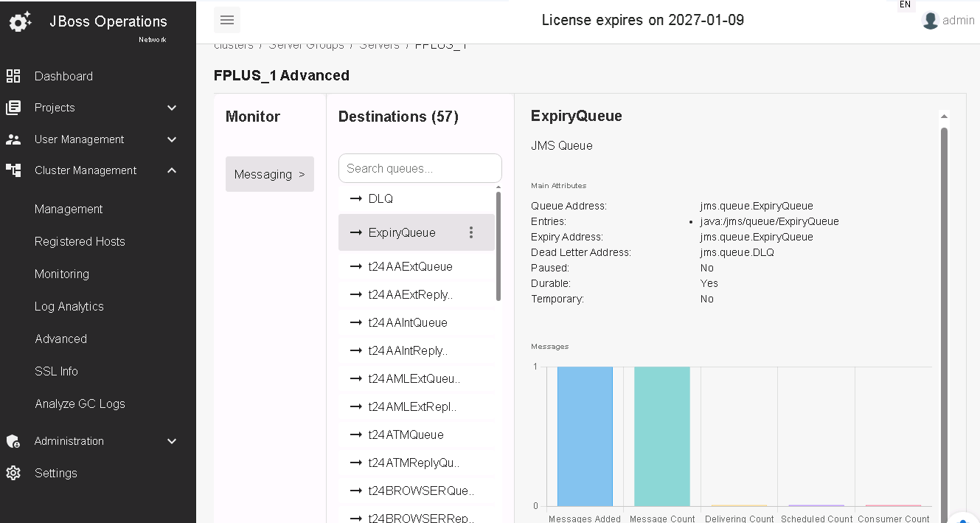The width and height of the screenshot is (980, 523).
Task: Open the Dashboard page
Action: (63, 76)
